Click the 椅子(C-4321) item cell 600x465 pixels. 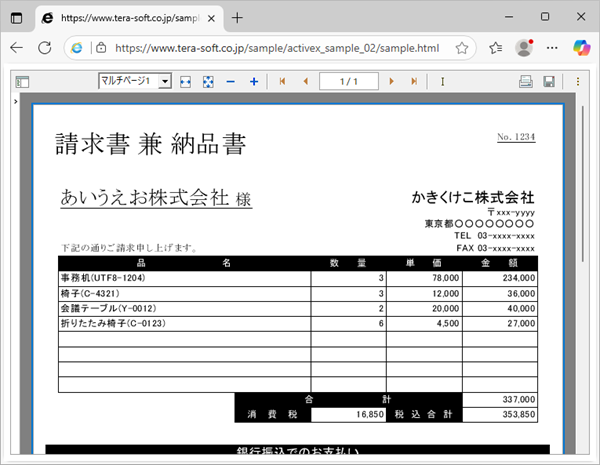(x=184, y=294)
